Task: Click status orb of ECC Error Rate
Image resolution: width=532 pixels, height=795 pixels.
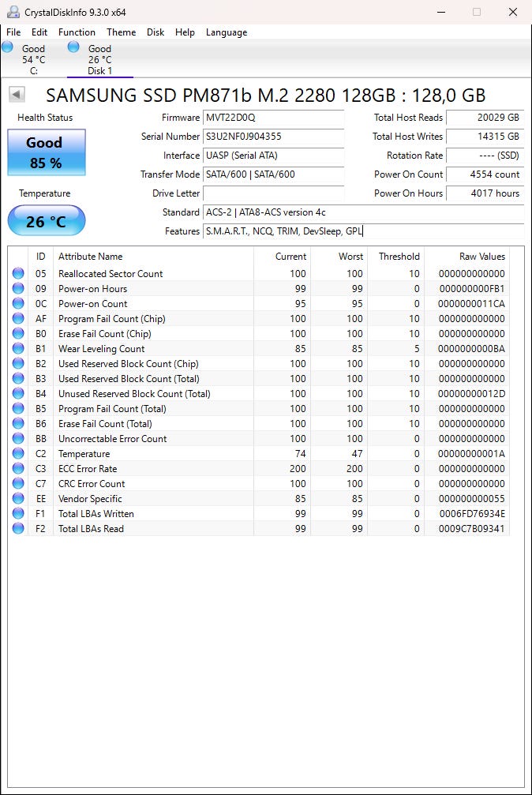Action: pyautogui.click(x=18, y=468)
